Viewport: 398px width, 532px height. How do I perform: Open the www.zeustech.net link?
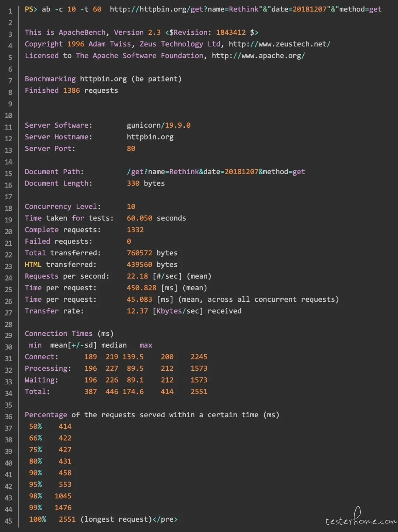[x=280, y=44]
